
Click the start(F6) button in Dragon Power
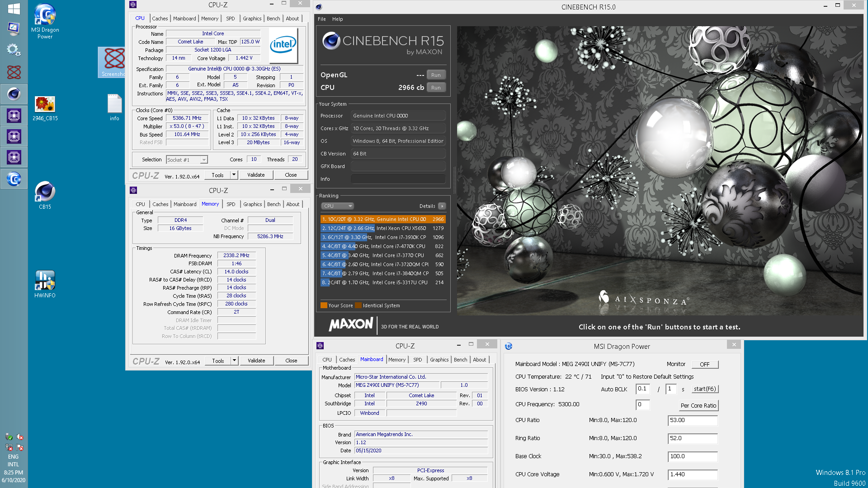(705, 389)
